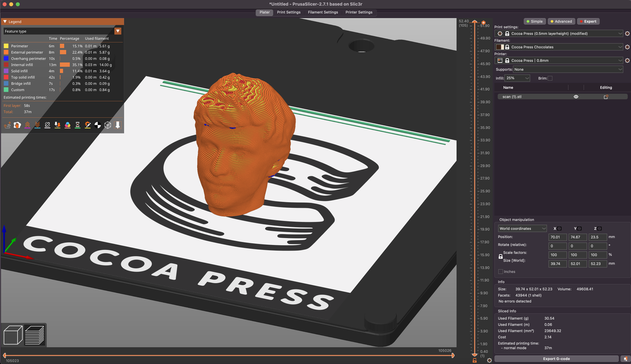Click the Name column header
This screenshot has width=631, height=364.
pyautogui.click(x=508, y=88)
